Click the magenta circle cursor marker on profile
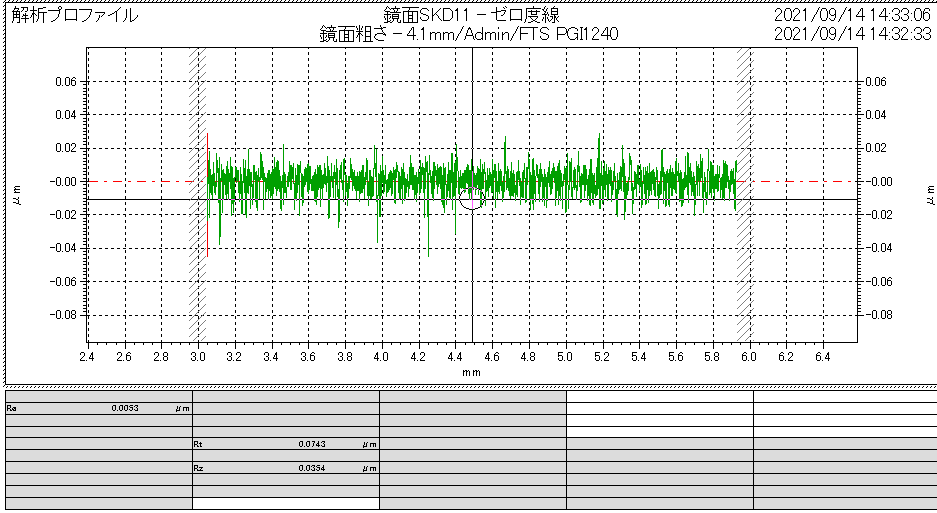 coord(471,198)
